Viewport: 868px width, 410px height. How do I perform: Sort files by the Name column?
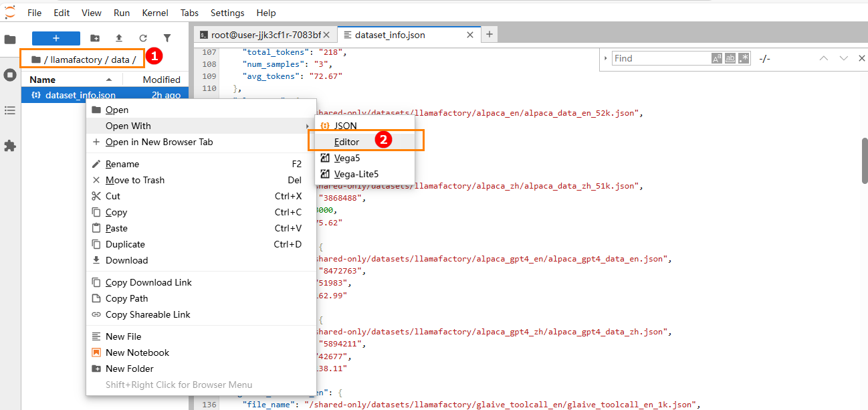(x=43, y=80)
